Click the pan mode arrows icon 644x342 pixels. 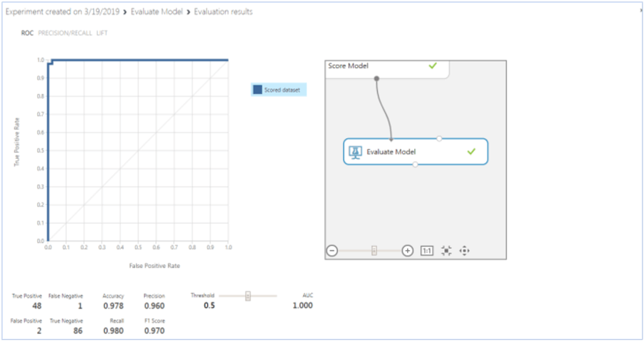tap(465, 251)
